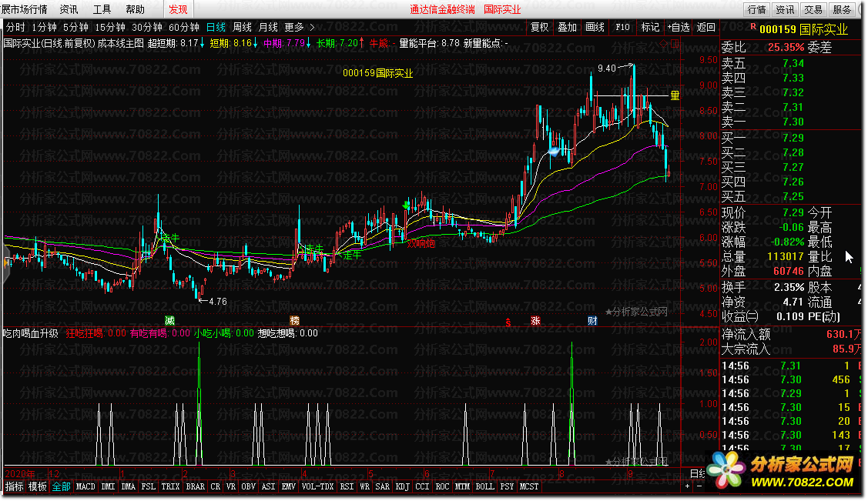Click the green 减 event marker icon
The height and width of the screenshot is (501, 868).
(170, 321)
